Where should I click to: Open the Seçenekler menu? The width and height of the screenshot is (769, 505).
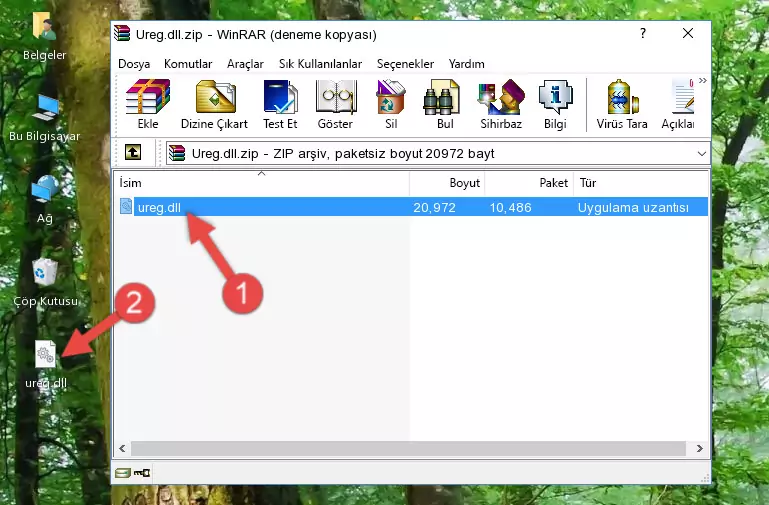[x=405, y=64]
